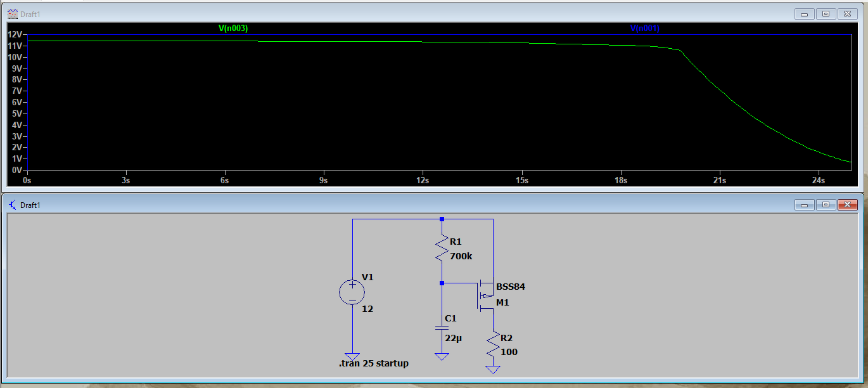
Task: Click the schematic window title bar icon
Action: (12, 205)
